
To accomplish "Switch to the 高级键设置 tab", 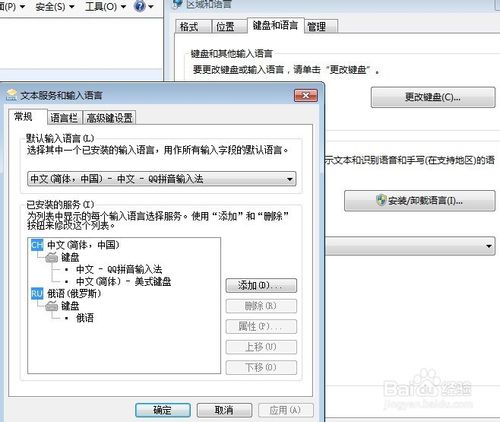I will point(109,118).
